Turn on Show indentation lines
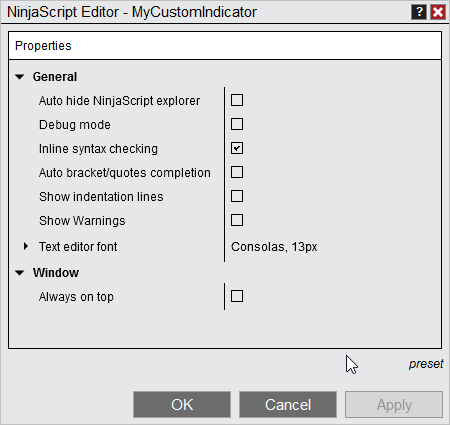The height and width of the screenshot is (425, 450). point(237,196)
